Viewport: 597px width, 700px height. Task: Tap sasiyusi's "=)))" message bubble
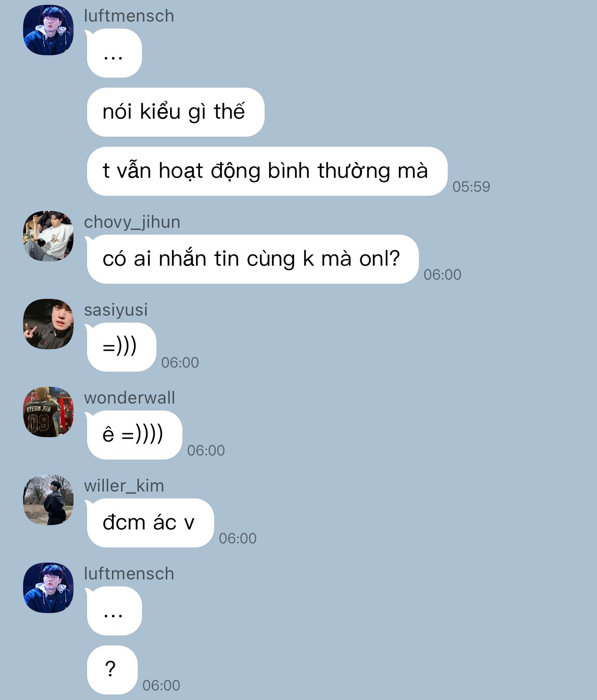[121, 347]
